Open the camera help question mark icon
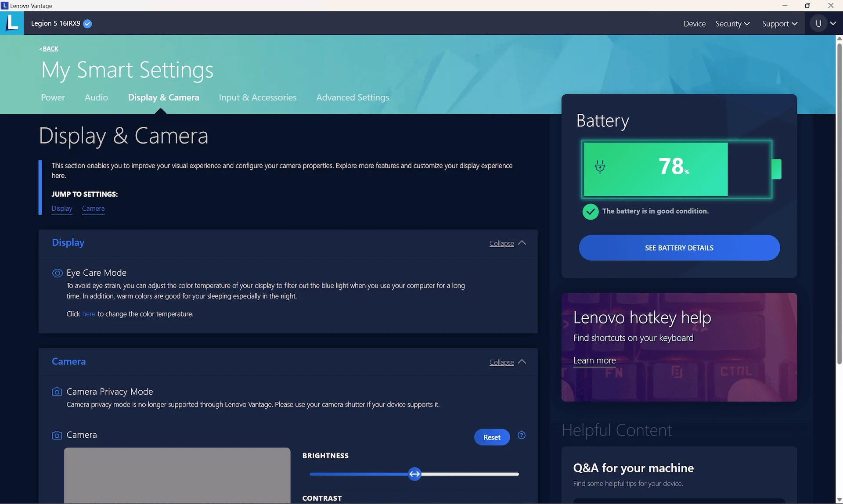This screenshot has height=504, width=843. click(x=522, y=436)
